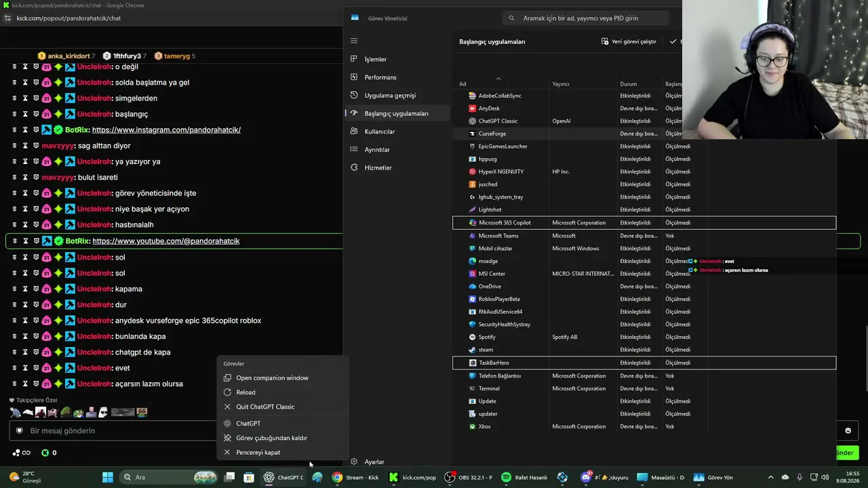Image resolution: width=868 pixels, height=488 pixels.
Task: Click the GG emote in follower emotes
Action: (142, 411)
